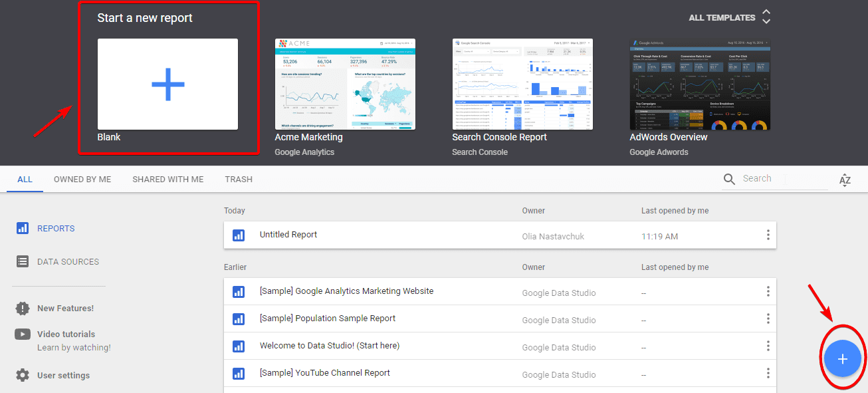Switch to the SHARED WITH ME tab
This screenshot has width=868, height=393.
click(x=168, y=180)
